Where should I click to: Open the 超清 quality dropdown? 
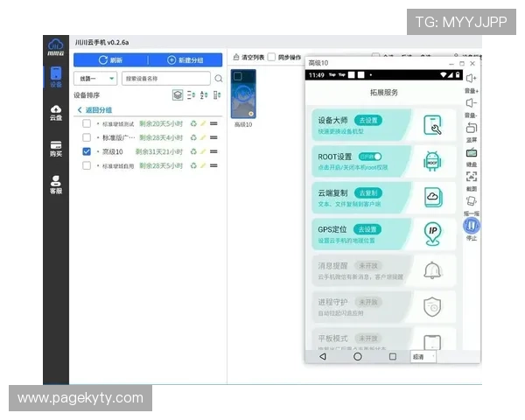coord(423,357)
